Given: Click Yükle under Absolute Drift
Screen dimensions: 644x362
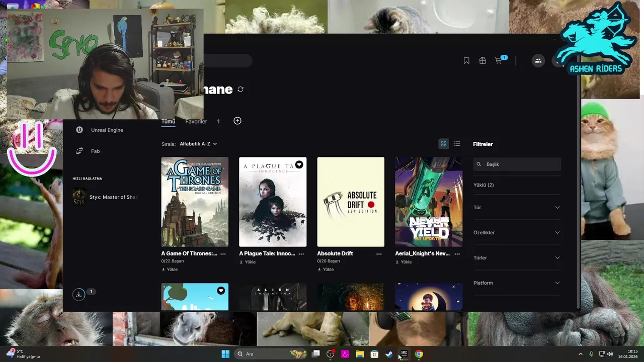Looking at the screenshot, I should 326,269.
